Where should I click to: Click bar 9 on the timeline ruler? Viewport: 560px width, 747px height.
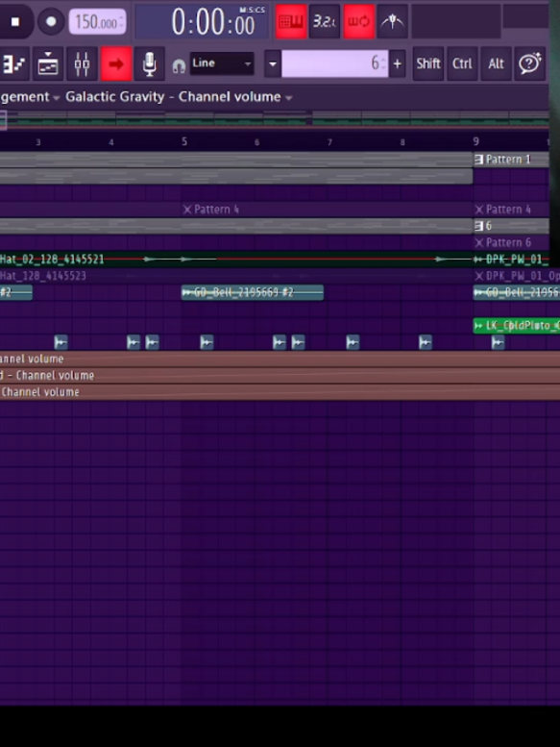475,141
